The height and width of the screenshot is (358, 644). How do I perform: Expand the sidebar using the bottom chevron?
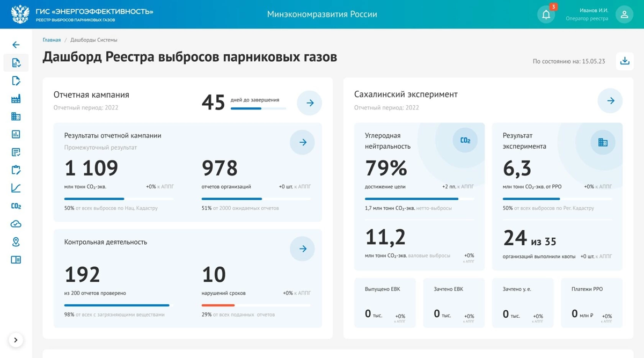pyautogui.click(x=16, y=340)
